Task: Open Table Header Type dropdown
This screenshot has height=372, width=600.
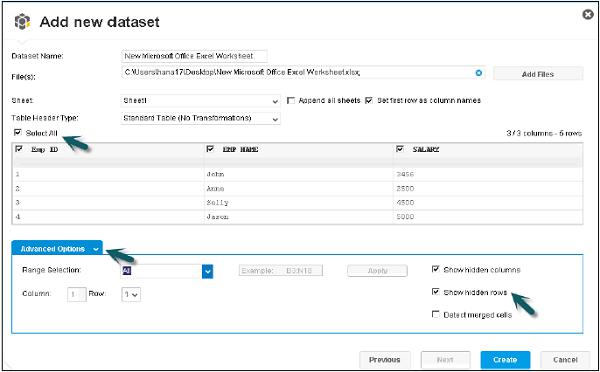Action: click(x=201, y=118)
